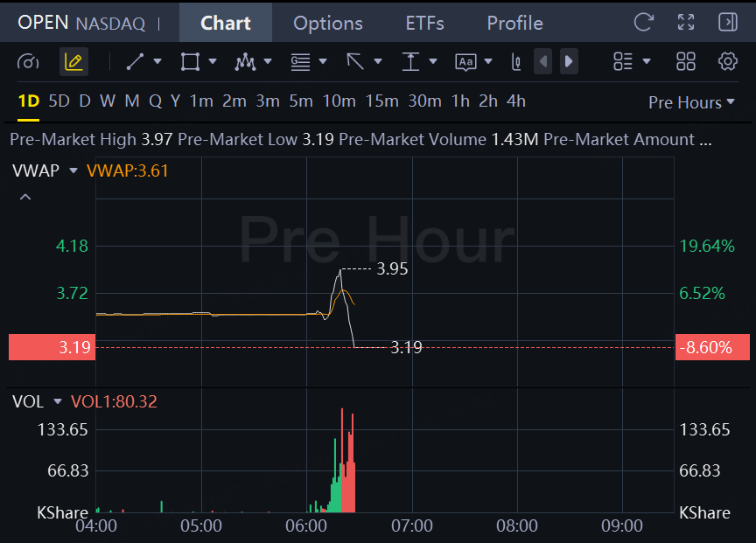Open the indicator list layout icon
This screenshot has height=543, width=756.
pos(622,62)
